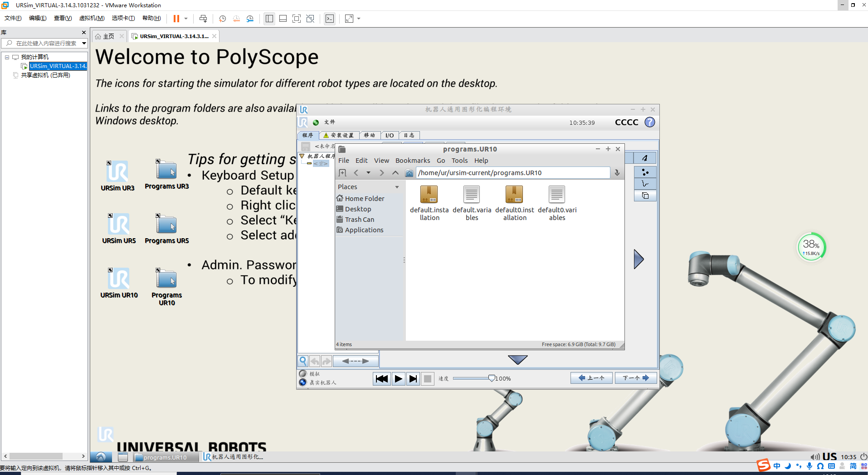Click the 上一个 previous button

(591, 378)
